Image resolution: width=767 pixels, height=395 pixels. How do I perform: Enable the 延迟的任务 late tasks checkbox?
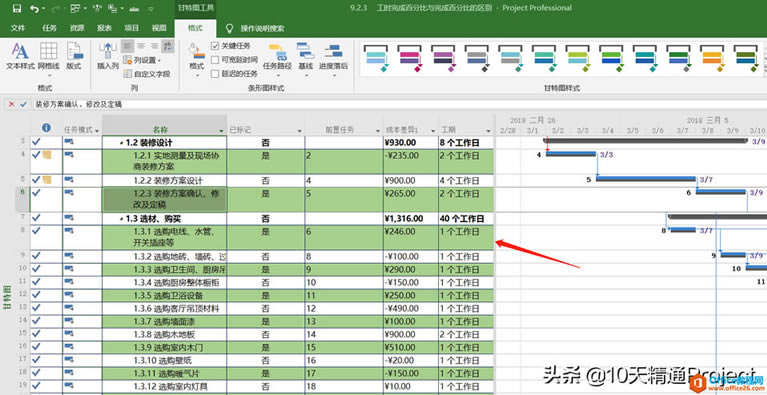pos(215,74)
